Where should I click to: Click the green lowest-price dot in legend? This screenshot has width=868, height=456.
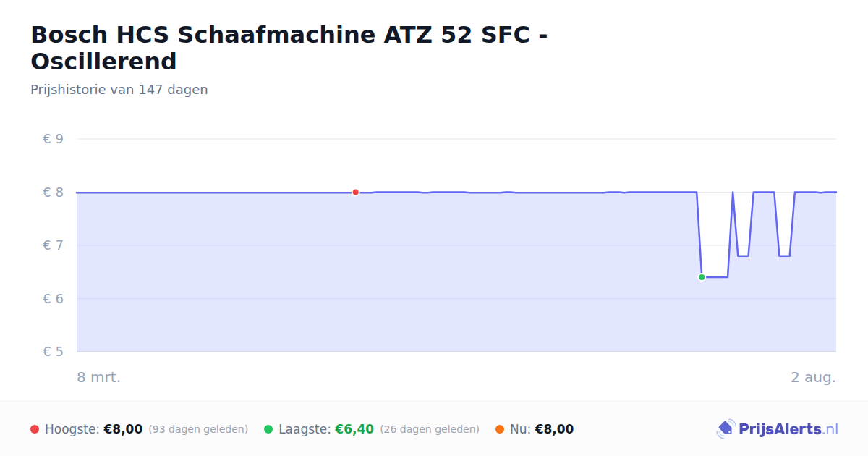pos(268,429)
